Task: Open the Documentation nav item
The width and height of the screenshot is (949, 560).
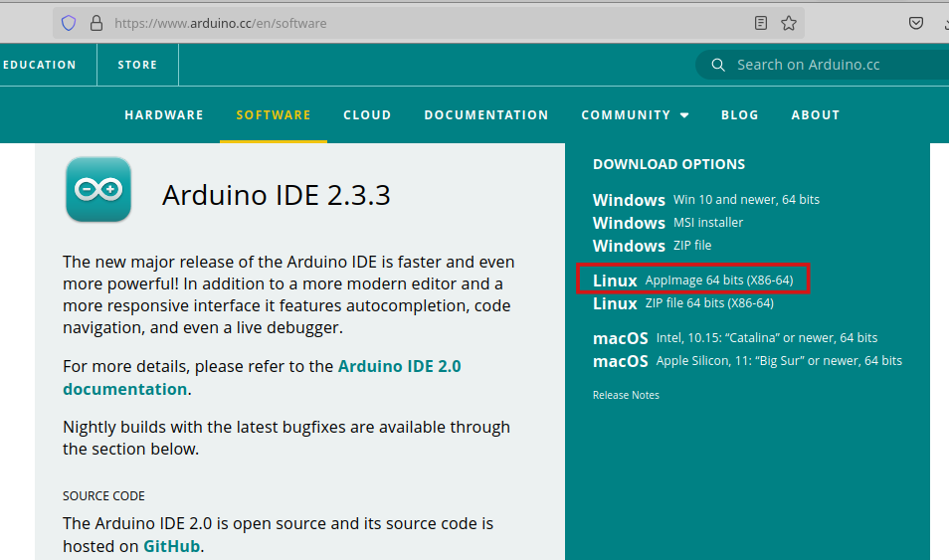Action: 486,115
